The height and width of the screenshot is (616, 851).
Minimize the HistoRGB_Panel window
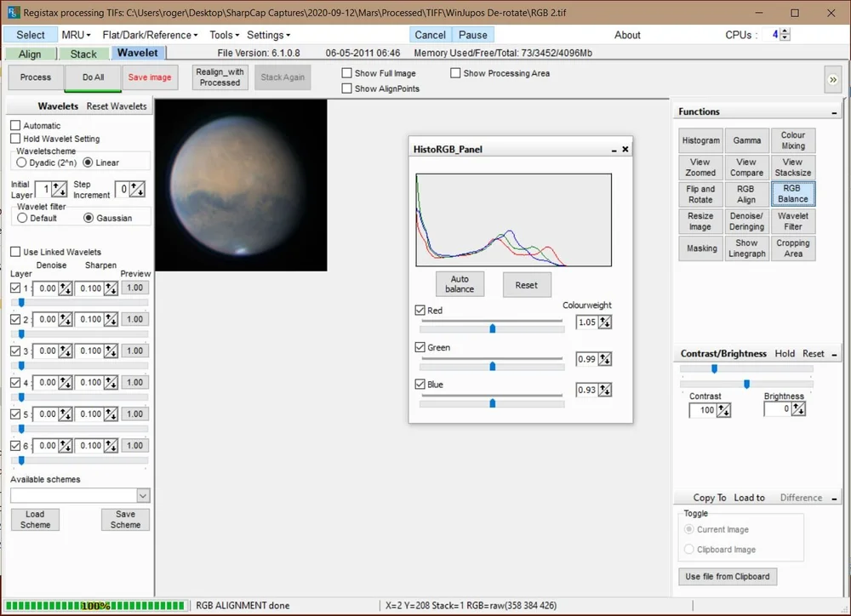(614, 150)
